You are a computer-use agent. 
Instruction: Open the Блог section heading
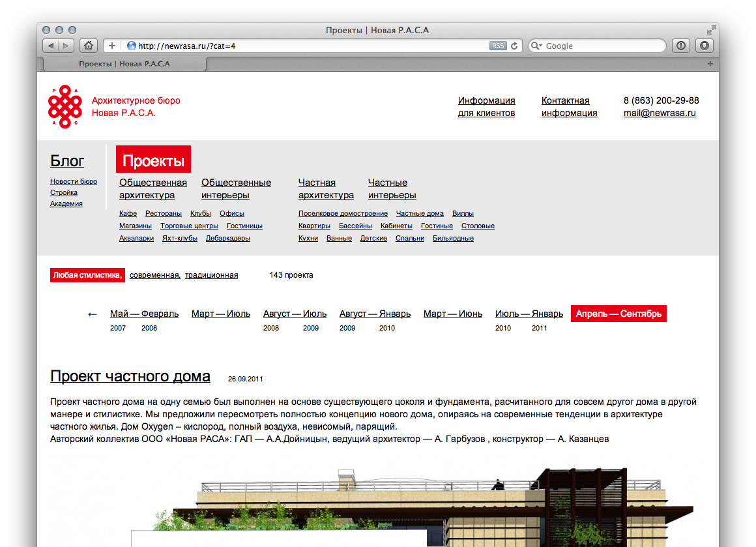(x=67, y=160)
